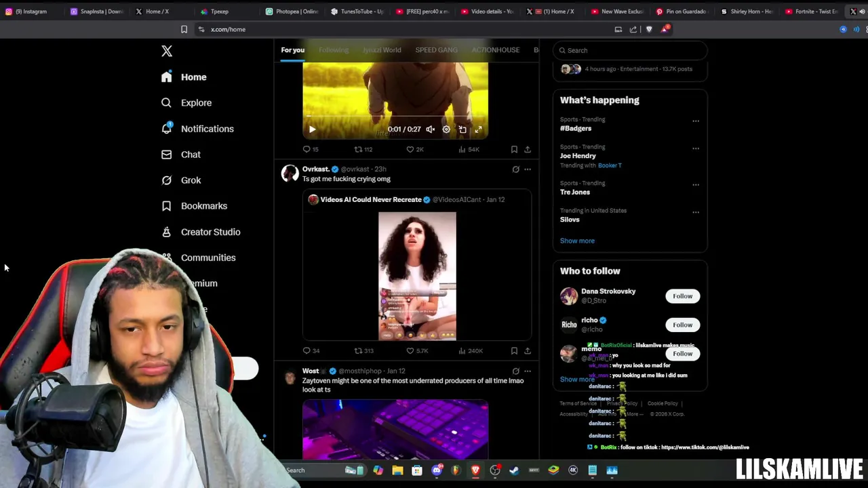Reply to the top post with 15 replies
Image resolution: width=868 pixels, height=488 pixels.
coord(311,149)
